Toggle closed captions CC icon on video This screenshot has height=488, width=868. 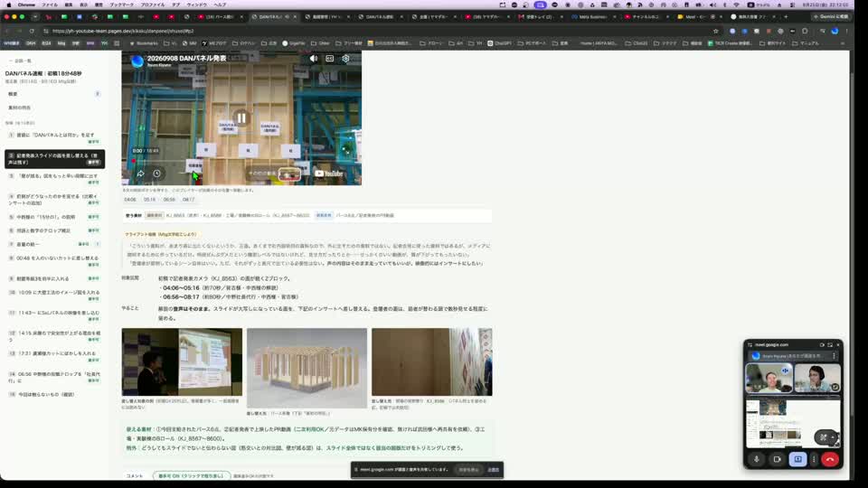(x=330, y=58)
